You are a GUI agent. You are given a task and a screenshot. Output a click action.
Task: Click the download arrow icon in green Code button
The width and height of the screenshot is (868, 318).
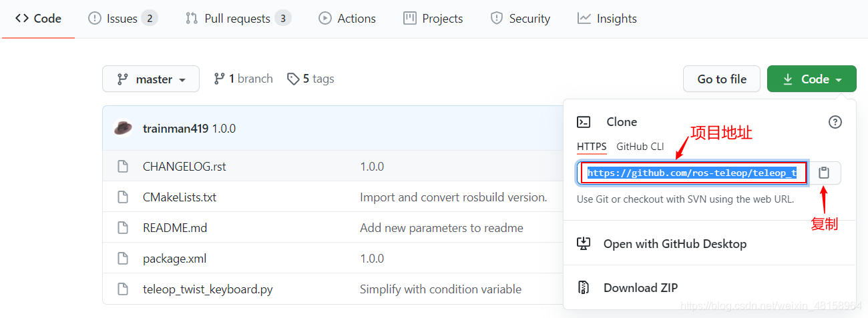pos(788,79)
